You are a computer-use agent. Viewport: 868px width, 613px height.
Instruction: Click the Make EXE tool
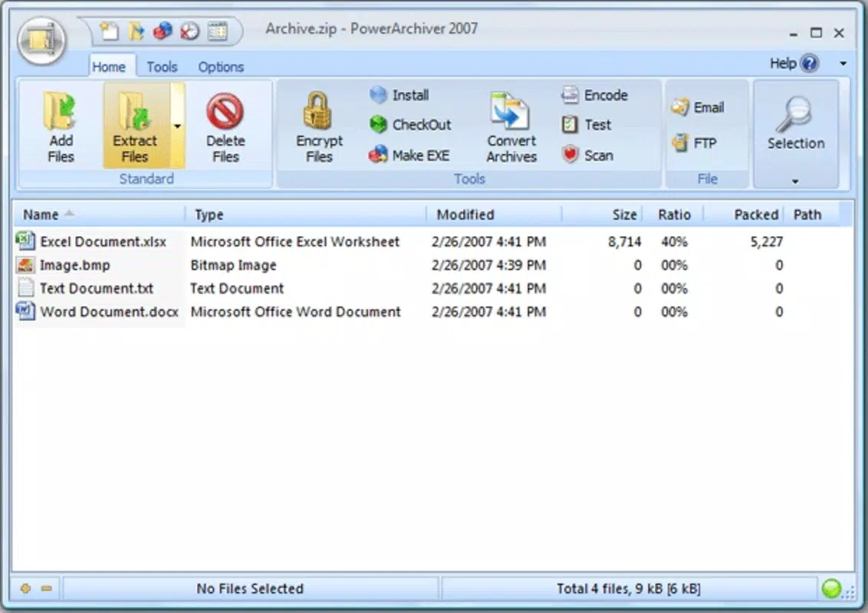coord(409,155)
